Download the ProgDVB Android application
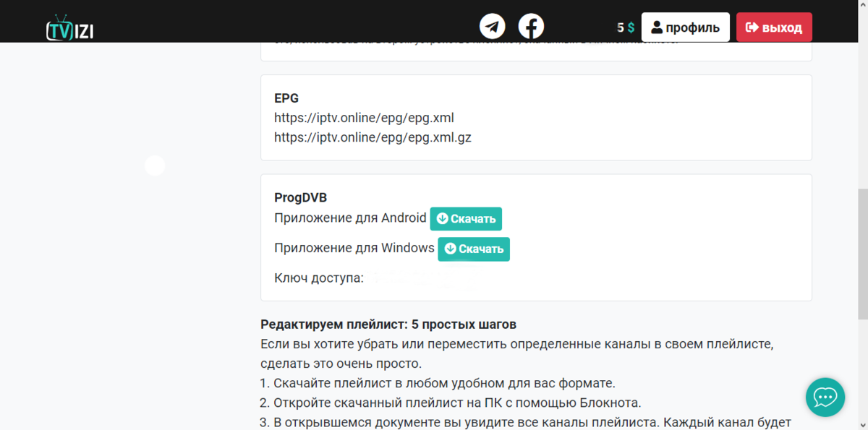The width and height of the screenshot is (868, 430). [x=465, y=218]
